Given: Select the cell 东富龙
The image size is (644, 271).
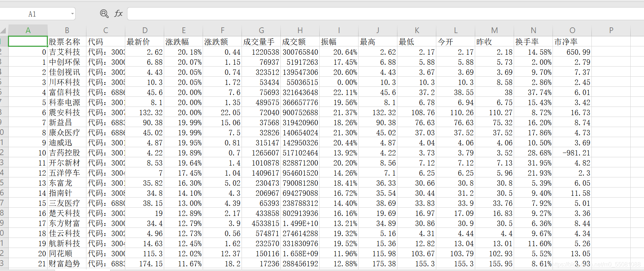Looking at the screenshot, I should click(x=67, y=183).
